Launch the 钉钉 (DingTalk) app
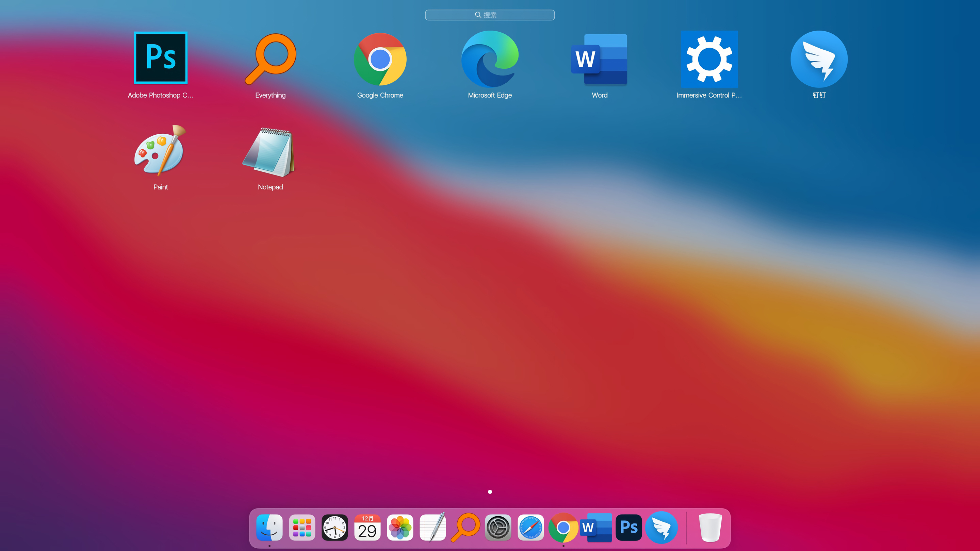The width and height of the screenshot is (980, 551). coord(819,59)
